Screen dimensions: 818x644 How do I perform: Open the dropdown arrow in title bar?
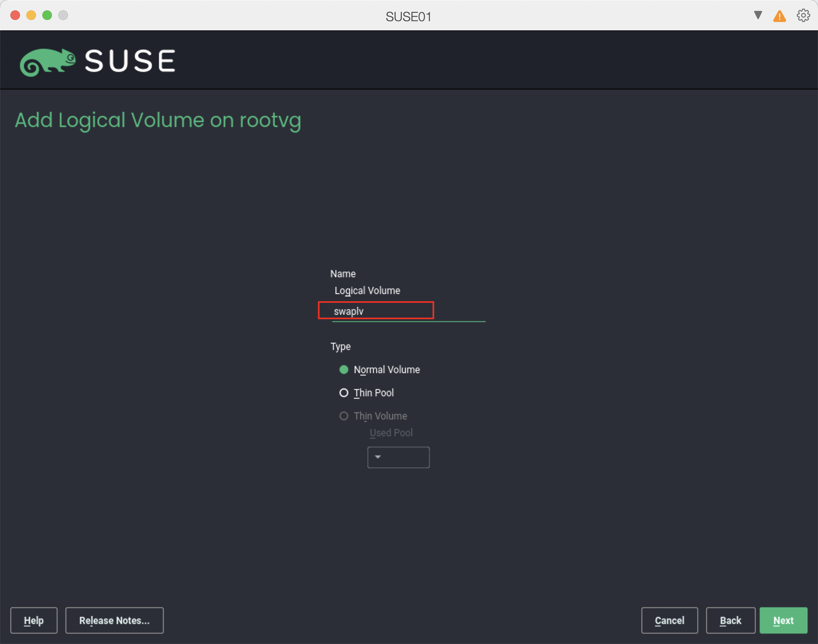pyautogui.click(x=758, y=15)
